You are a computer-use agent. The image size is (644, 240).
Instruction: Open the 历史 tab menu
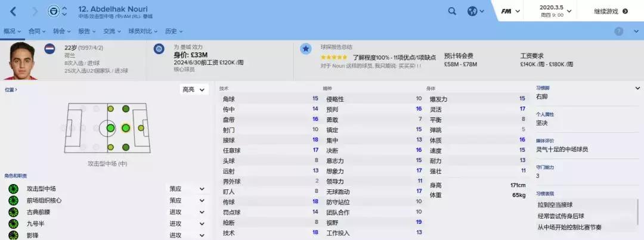click(x=174, y=31)
